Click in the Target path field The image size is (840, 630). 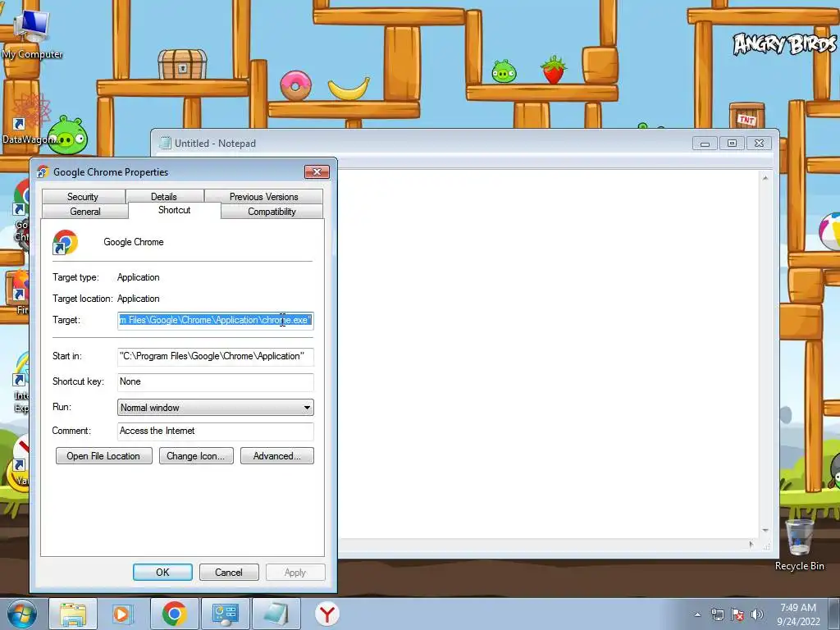[216, 321]
